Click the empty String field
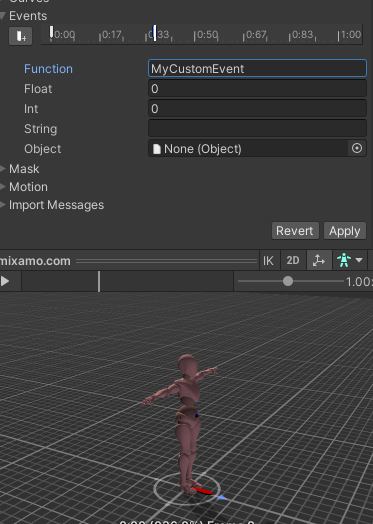The height and width of the screenshot is (524, 373). point(257,129)
